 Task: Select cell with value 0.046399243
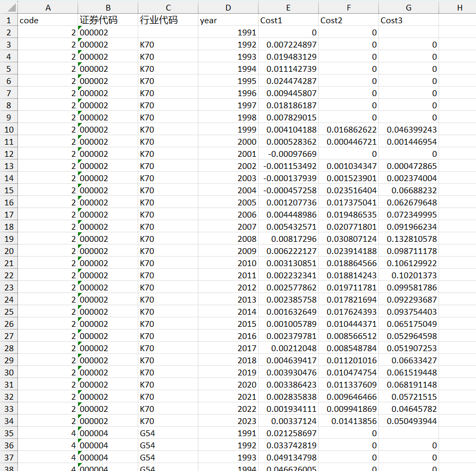[408, 130]
